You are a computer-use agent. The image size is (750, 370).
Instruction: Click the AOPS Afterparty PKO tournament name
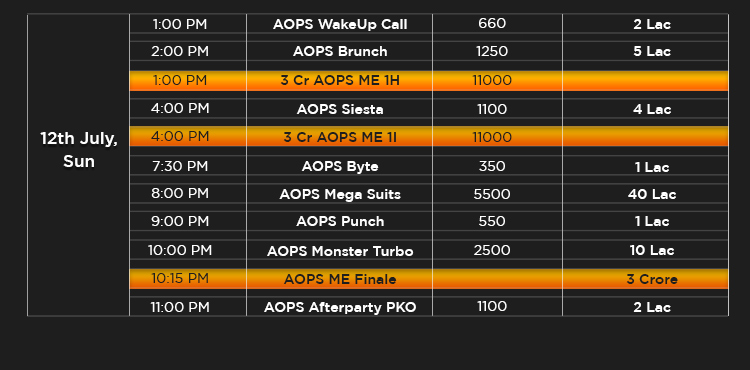(340, 307)
